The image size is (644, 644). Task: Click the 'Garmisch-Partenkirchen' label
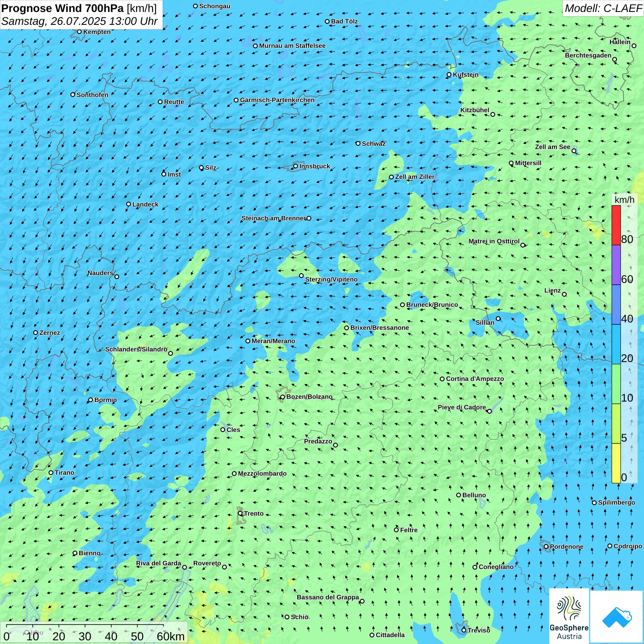[277, 100]
